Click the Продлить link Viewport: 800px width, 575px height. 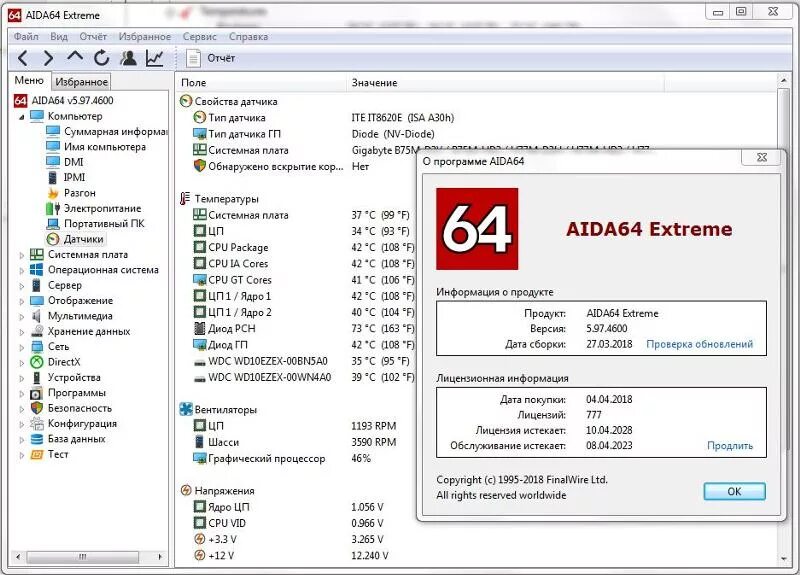click(x=730, y=446)
